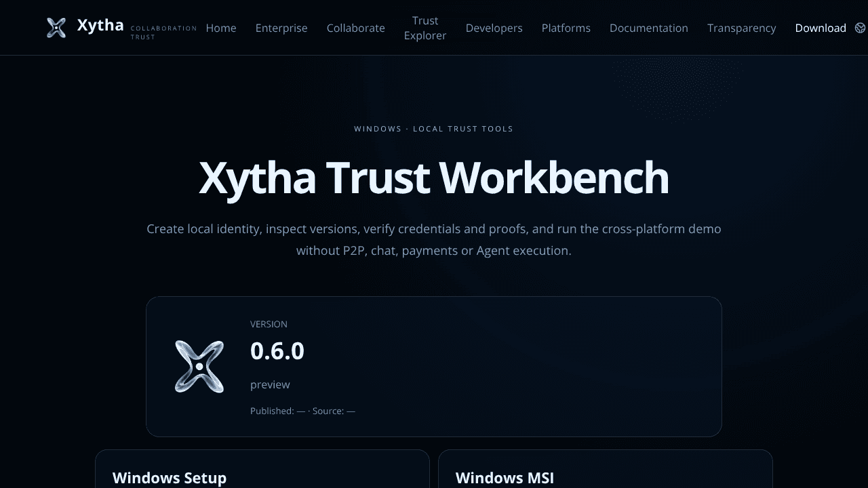This screenshot has height=488, width=868.
Task: Click 'WINDOWS · LOCAL TRUST TOOLS' label
Action: [x=434, y=129]
